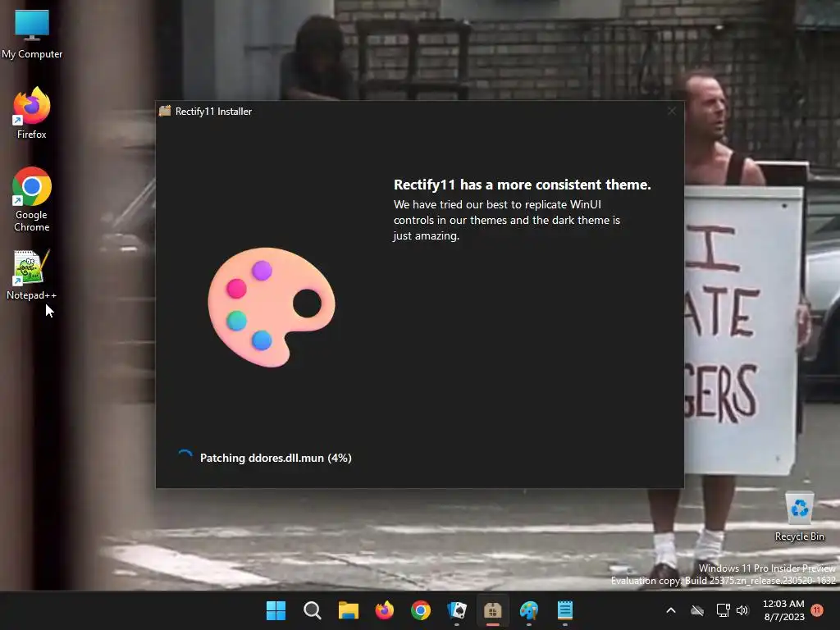This screenshot has height=630, width=840.
Task: Click the 'Rectify11 Installer' window title text
Action: coord(213,112)
